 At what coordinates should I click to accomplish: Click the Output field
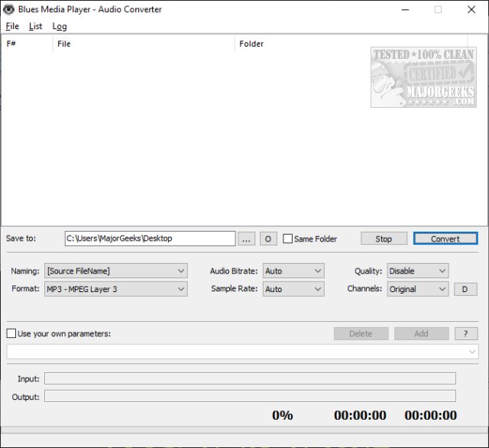250,396
